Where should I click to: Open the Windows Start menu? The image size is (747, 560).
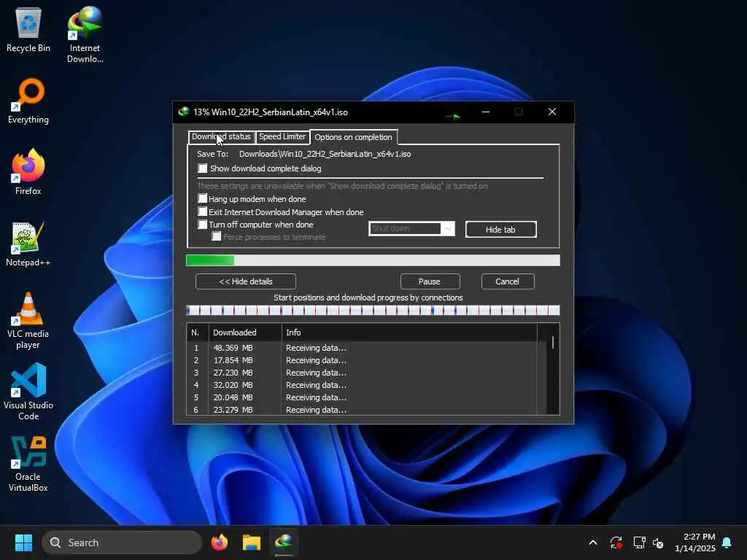point(23,542)
